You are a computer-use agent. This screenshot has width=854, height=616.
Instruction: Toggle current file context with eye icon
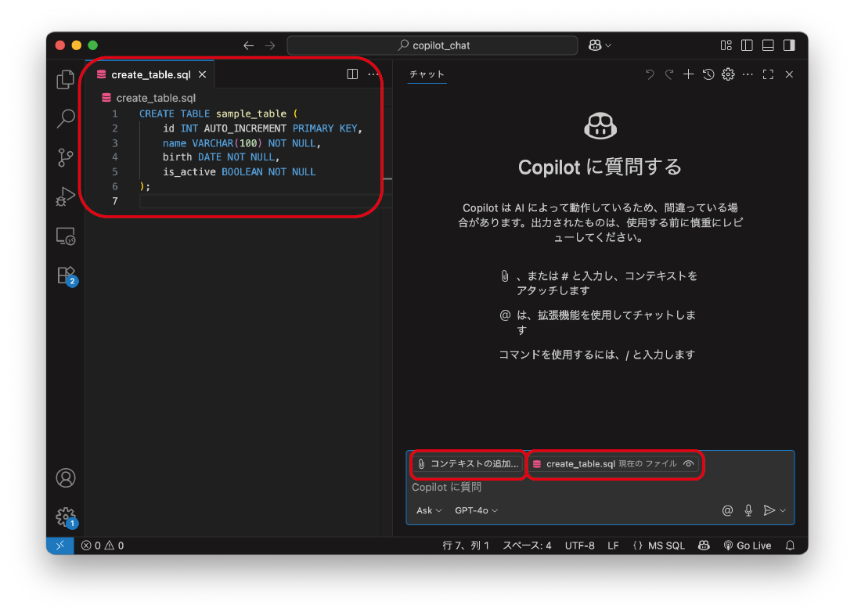(689, 464)
